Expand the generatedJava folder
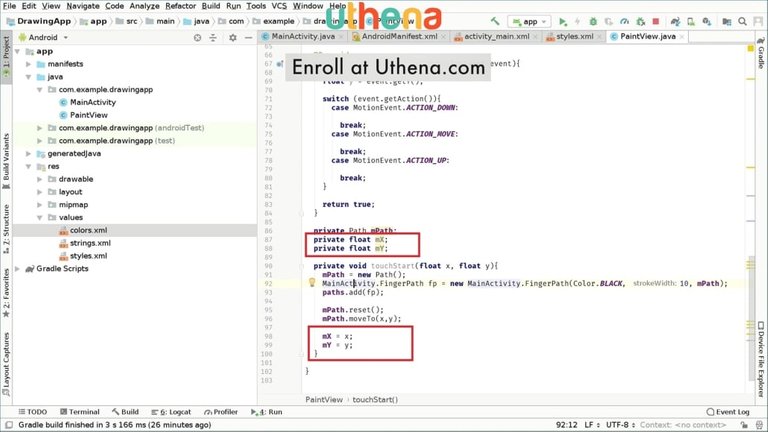This screenshot has height=432, width=768. (x=28, y=154)
